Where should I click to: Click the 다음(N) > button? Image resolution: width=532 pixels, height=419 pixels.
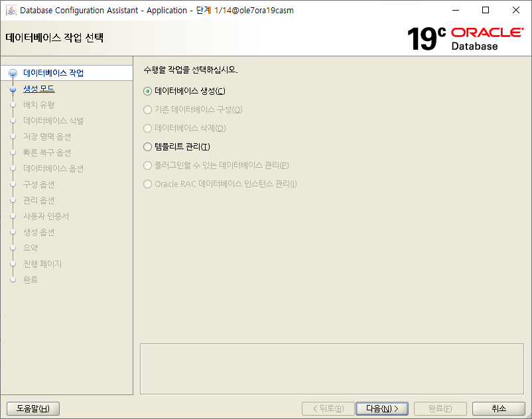(382, 408)
